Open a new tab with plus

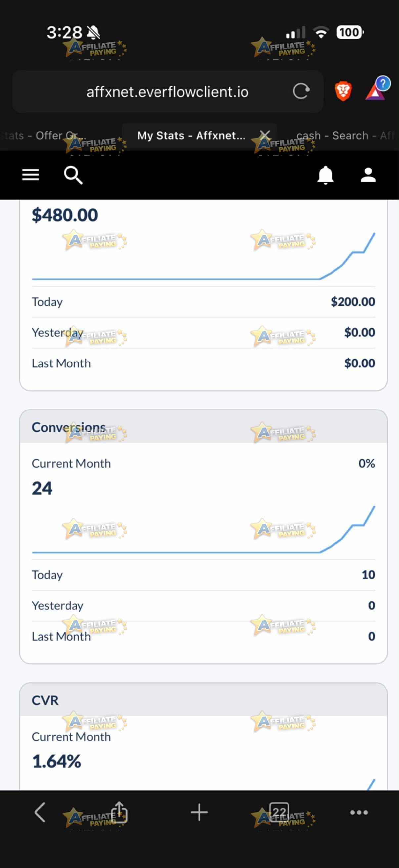tap(199, 812)
